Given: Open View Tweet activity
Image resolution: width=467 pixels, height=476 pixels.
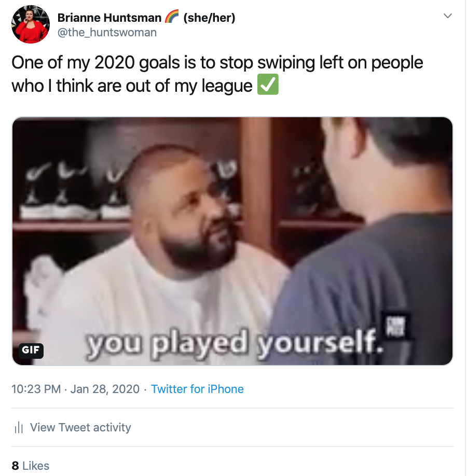Looking at the screenshot, I should coord(80,427).
